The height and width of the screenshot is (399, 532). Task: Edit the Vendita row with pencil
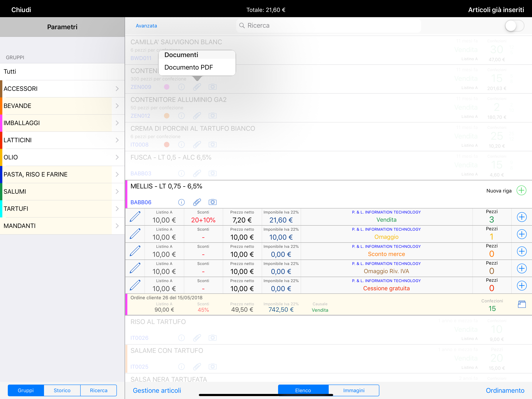point(135,217)
